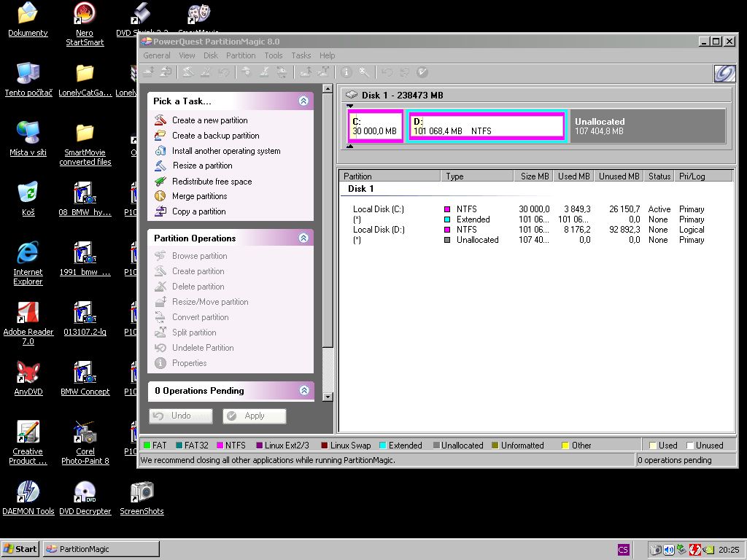Select the Koš recycle bin desktop icon
The height and width of the screenshot is (560, 747).
click(28, 198)
